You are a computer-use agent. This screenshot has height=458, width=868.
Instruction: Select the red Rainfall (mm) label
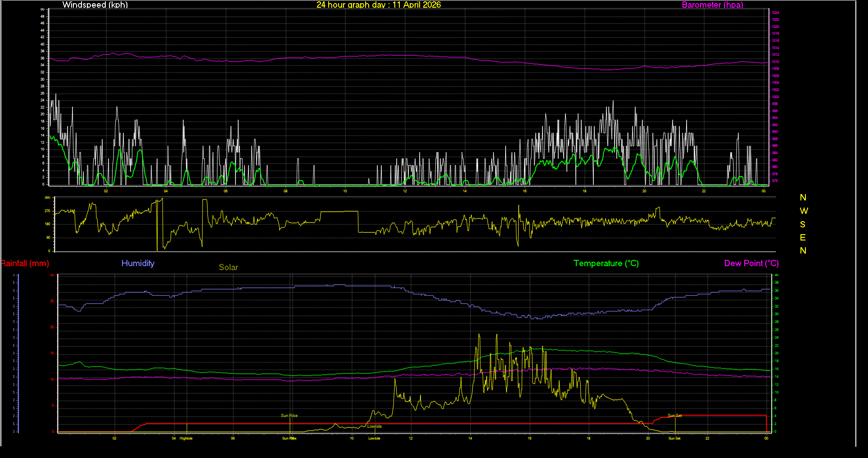pos(25,263)
